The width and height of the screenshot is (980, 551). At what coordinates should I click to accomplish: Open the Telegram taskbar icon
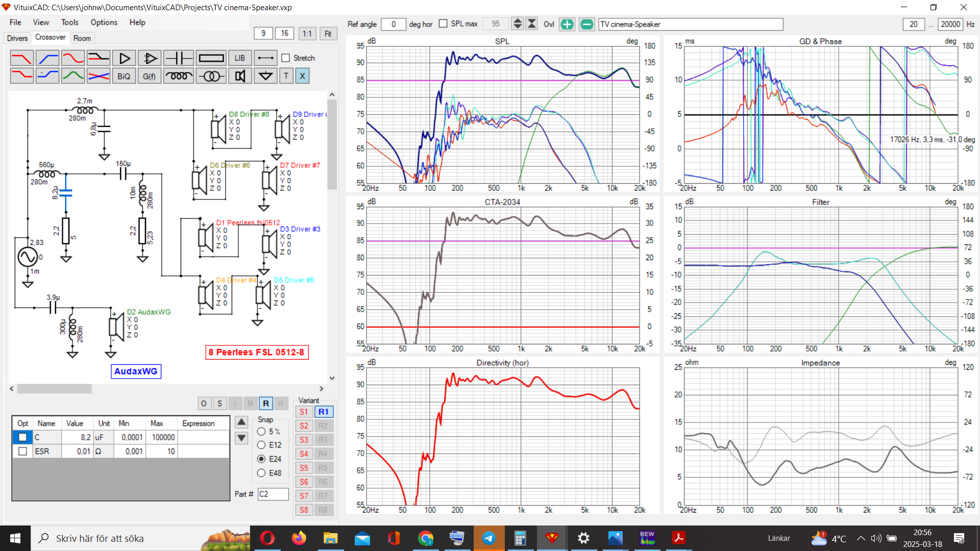pyautogui.click(x=489, y=538)
